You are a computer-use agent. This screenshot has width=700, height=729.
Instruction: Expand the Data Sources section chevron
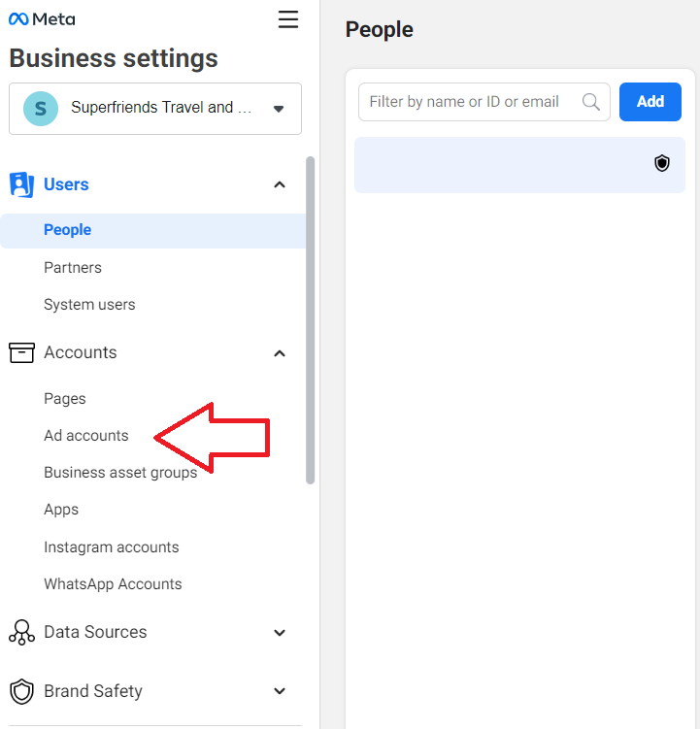[280, 633]
